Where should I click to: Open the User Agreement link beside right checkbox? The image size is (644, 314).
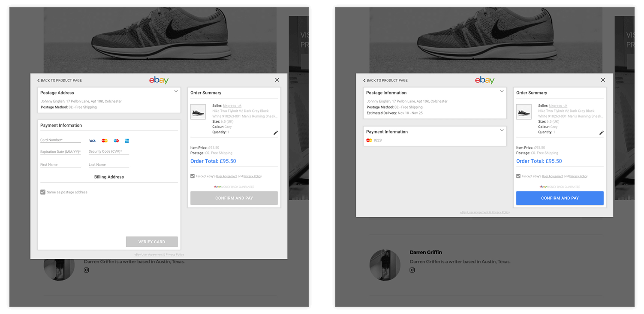pos(552,176)
